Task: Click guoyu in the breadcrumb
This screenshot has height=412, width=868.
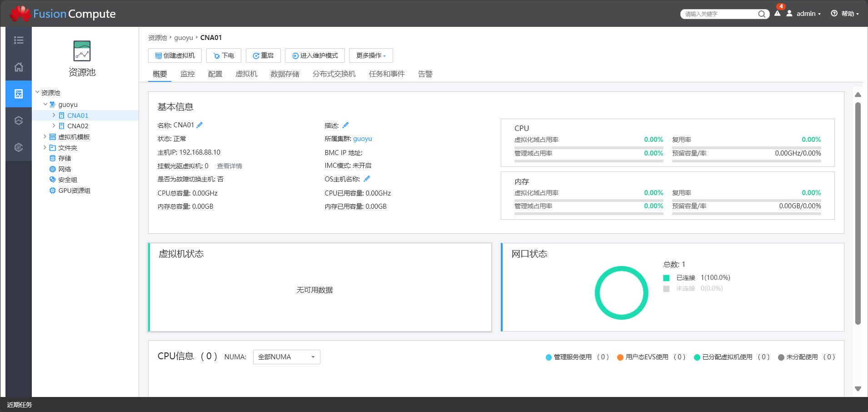Action: pos(184,38)
